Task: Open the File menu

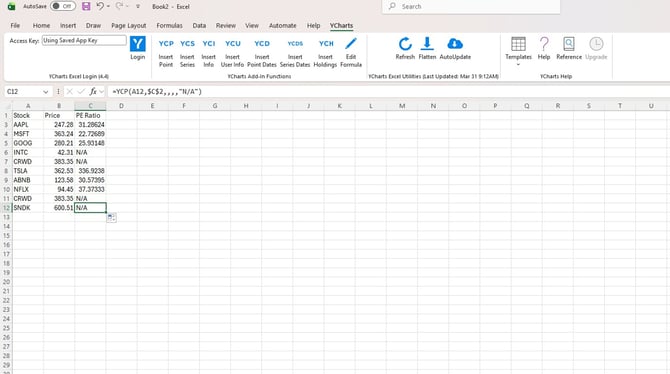Action: (x=15, y=26)
